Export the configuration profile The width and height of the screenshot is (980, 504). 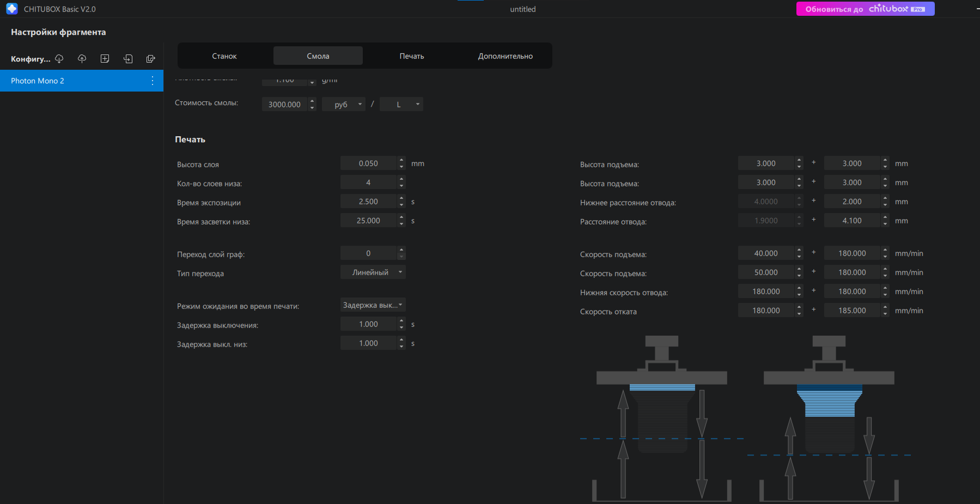[x=151, y=59]
